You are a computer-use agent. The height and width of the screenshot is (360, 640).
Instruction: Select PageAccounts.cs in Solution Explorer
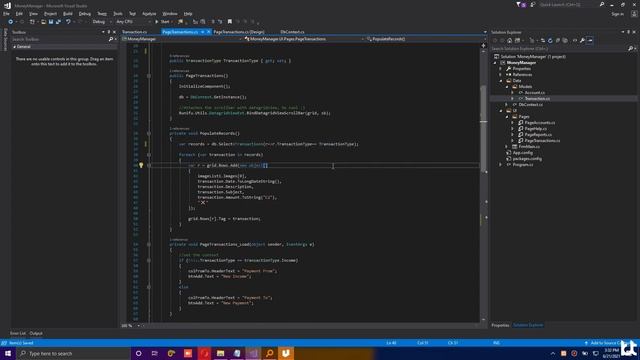(x=540, y=123)
